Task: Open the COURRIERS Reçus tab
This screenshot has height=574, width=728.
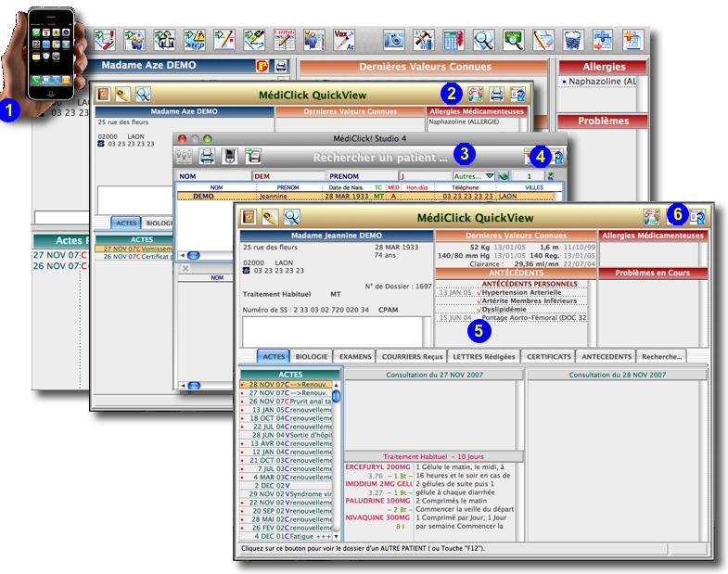Action: 412,356
